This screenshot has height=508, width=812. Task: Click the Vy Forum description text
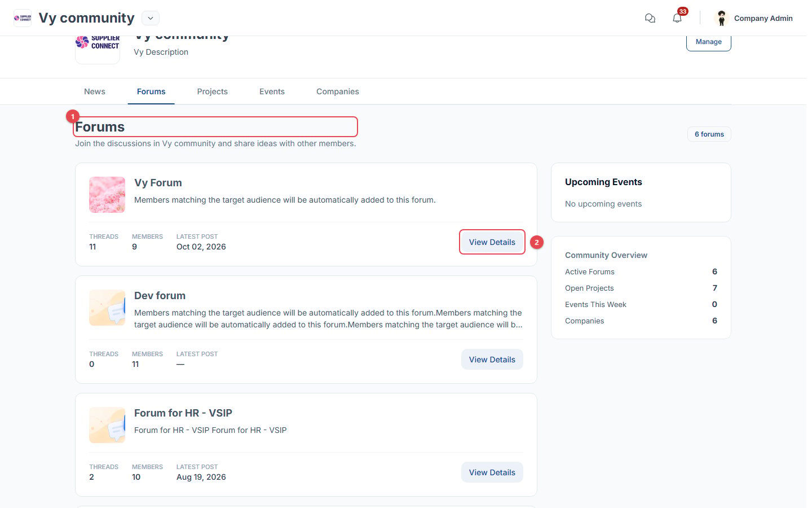[x=285, y=200]
